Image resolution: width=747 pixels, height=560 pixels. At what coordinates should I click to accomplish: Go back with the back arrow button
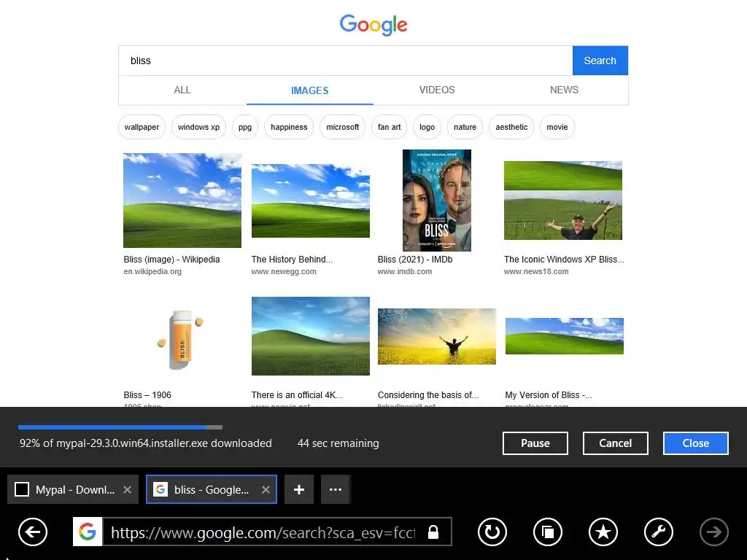pos(33,532)
